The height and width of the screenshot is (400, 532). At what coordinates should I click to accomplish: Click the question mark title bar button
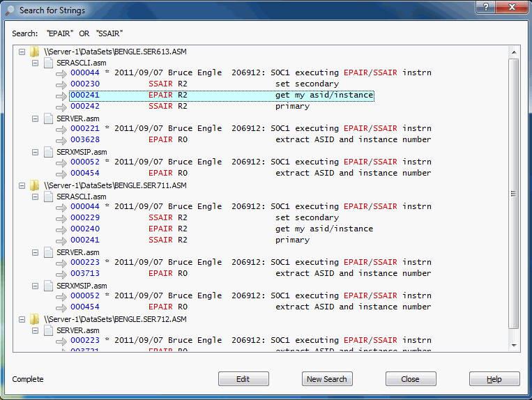(485, 7)
